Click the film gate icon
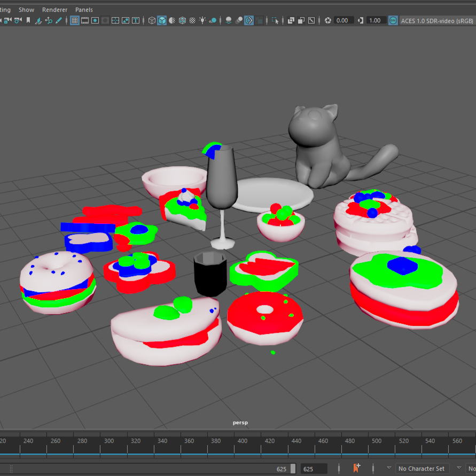The image size is (476, 476). (x=85, y=20)
